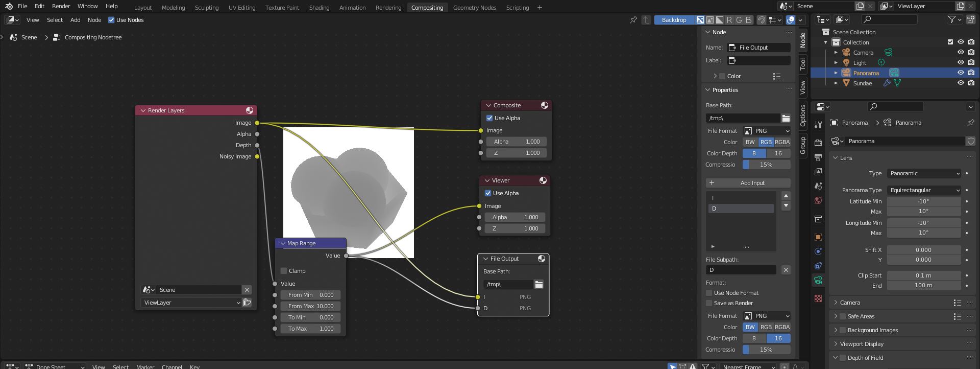Click the Add Input button
This screenshot has height=369, width=980.
pos(748,183)
